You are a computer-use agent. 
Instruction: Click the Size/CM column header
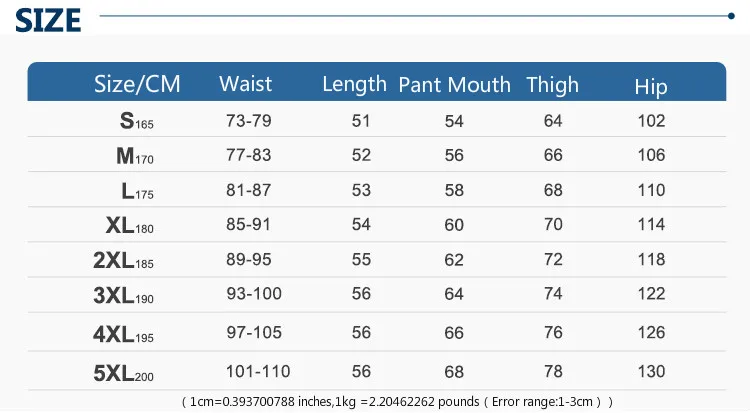click(x=137, y=84)
